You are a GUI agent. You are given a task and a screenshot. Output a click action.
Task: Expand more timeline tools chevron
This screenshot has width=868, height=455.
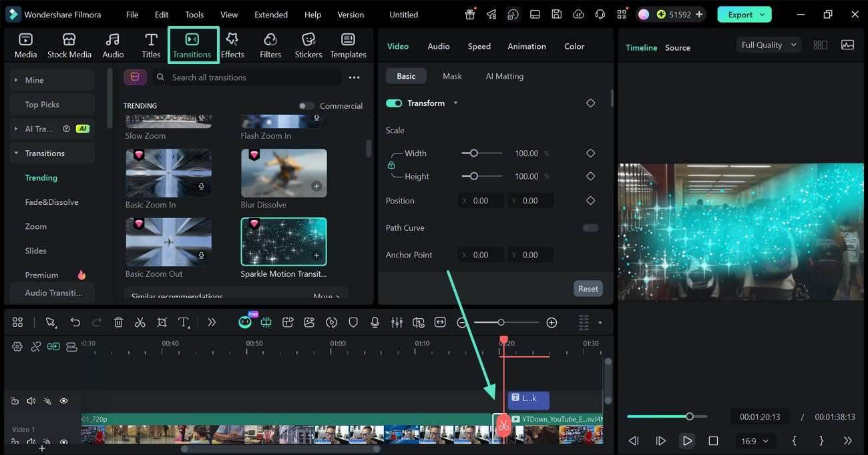click(x=212, y=322)
